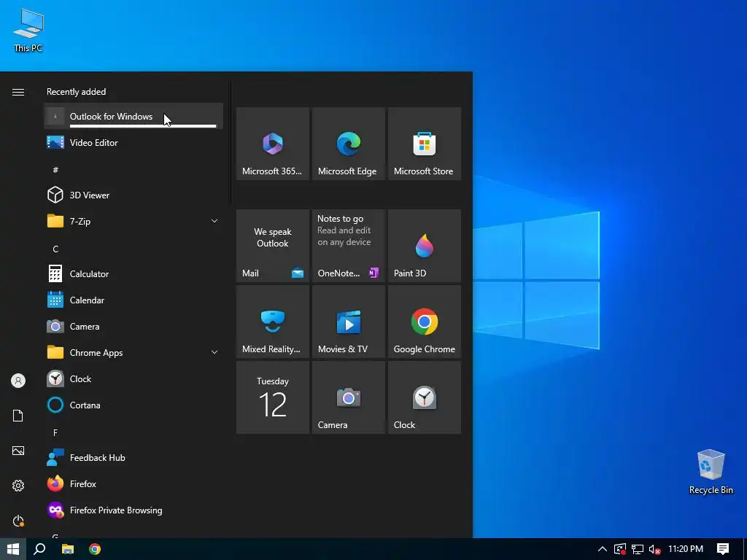Image resolution: width=747 pixels, height=560 pixels.
Task: Open the network tray icon
Action: 638,549
